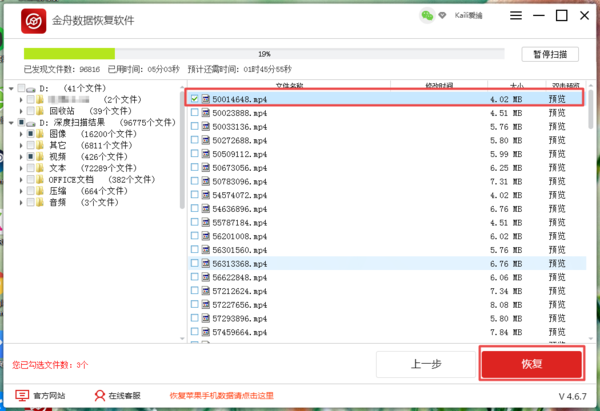Select the 57227656.mp4 file name
The width and height of the screenshot is (600, 411).
pyautogui.click(x=240, y=305)
